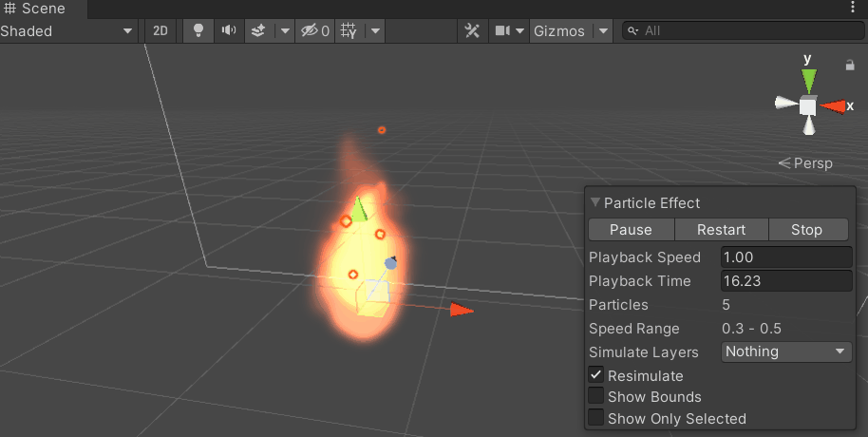Enable the Show Bounds checkbox
Screen dimensions: 868x437
click(595, 396)
